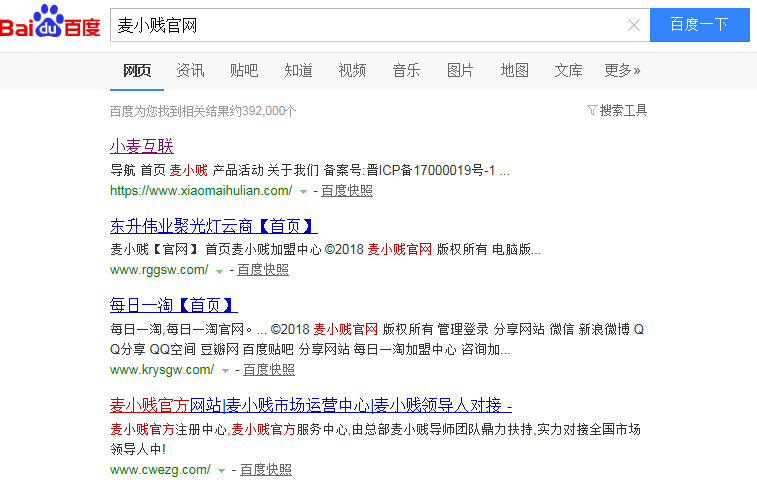
Task: Open 搜索工具 filter options
Action: click(x=617, y=111)
